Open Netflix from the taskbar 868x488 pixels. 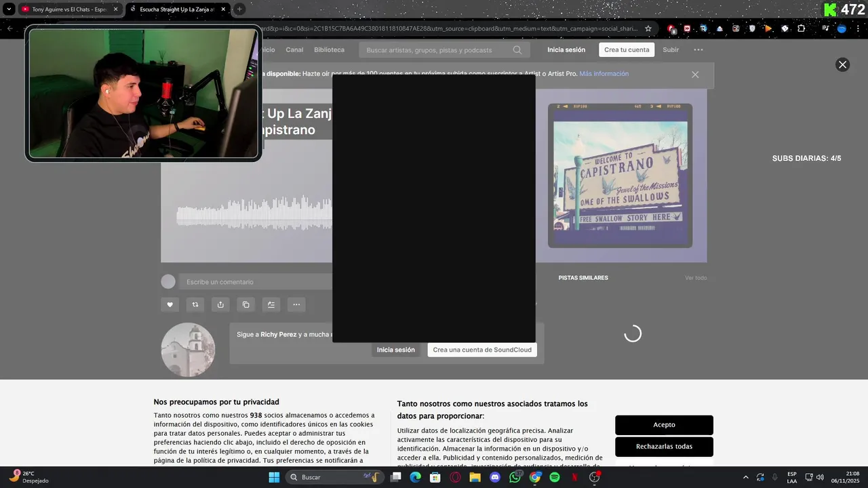[x=575, y=477]
